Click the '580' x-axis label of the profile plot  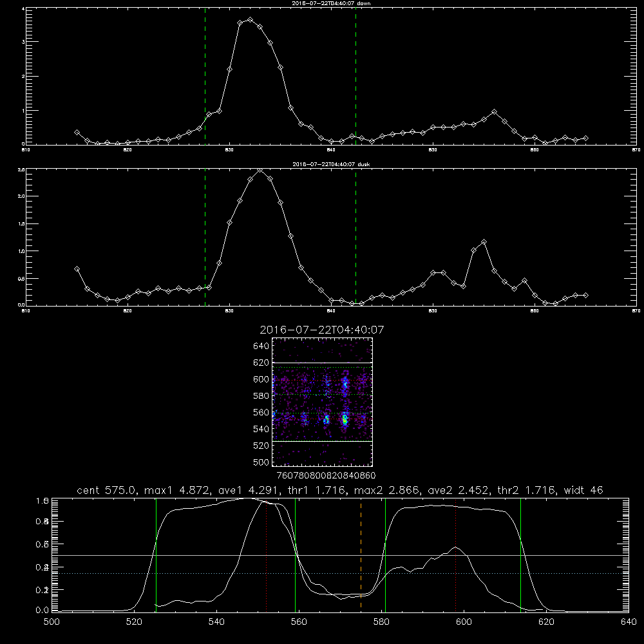381,622
